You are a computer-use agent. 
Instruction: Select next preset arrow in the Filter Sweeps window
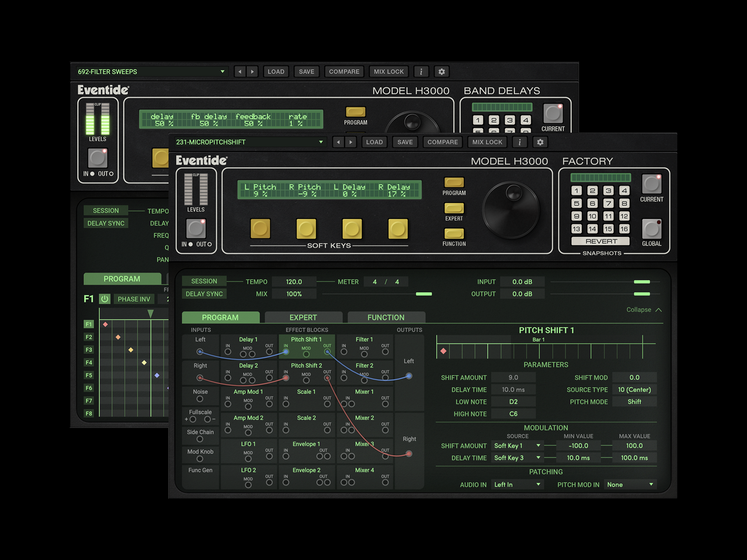click(x=252, y=71)
